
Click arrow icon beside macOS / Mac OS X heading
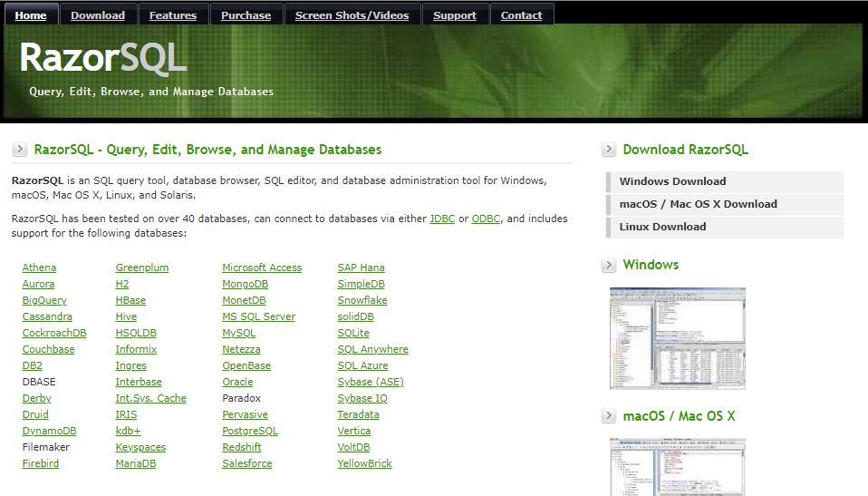608,415
